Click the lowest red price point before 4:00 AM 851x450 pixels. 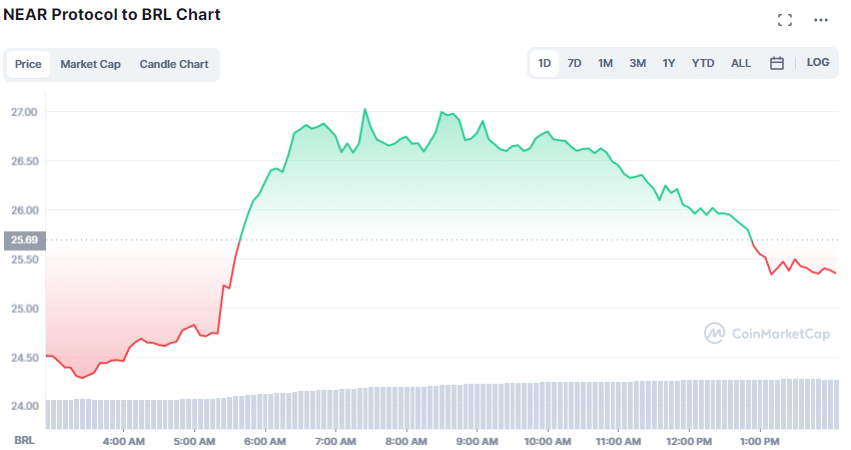point(82,378)
